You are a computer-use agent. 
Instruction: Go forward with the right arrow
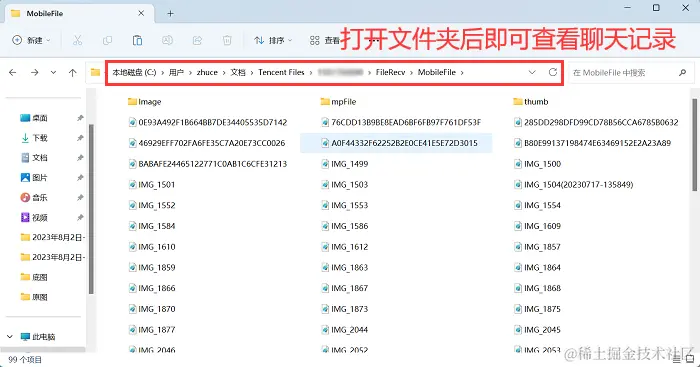[34, 72]
